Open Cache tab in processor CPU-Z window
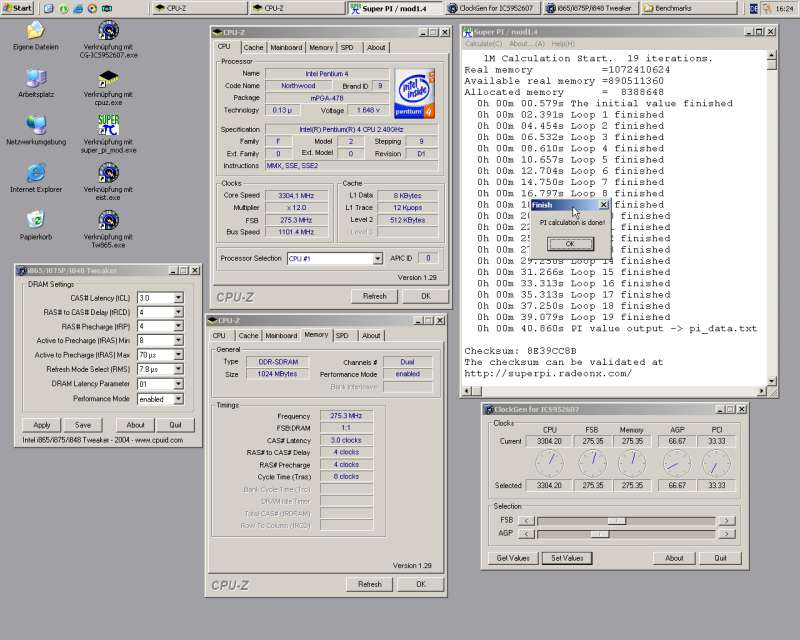 click(253, 47)
